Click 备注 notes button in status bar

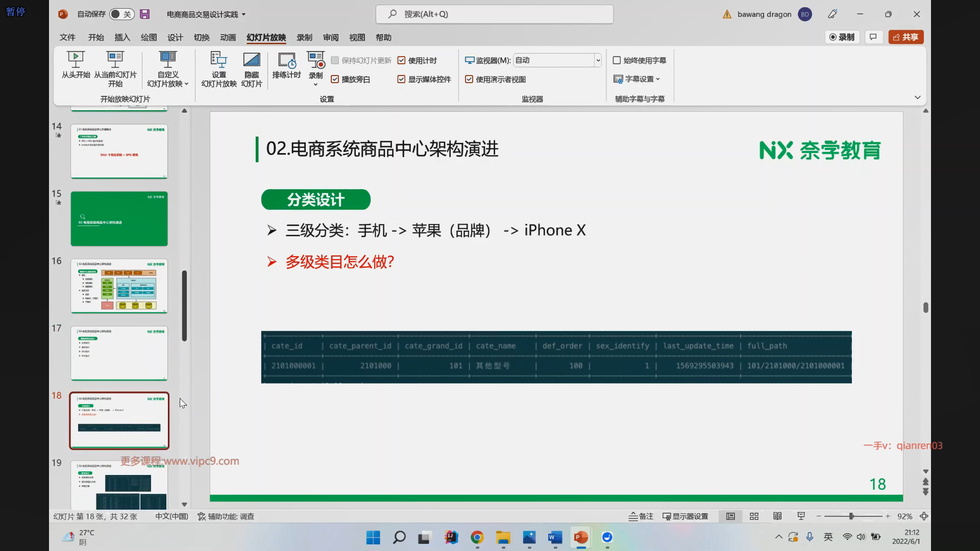(x=641, y=516)
